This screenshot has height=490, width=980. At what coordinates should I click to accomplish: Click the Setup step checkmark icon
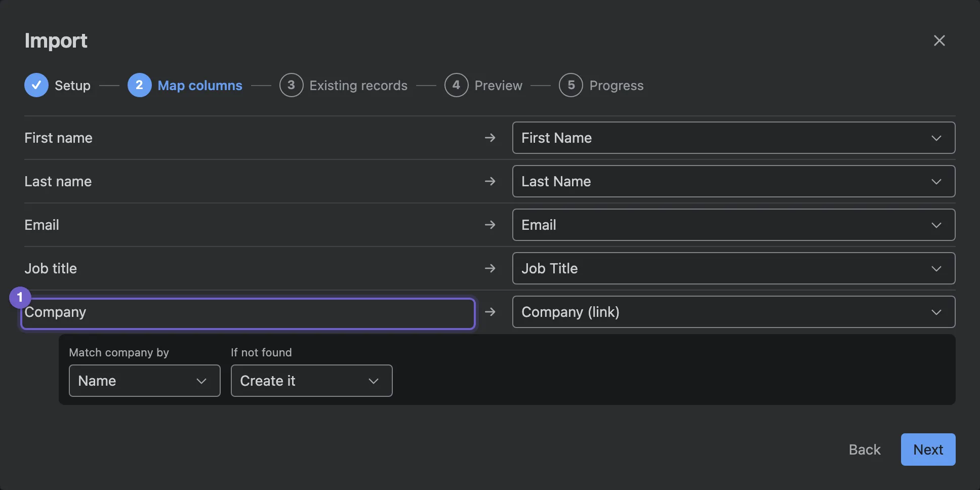[36, 85]
